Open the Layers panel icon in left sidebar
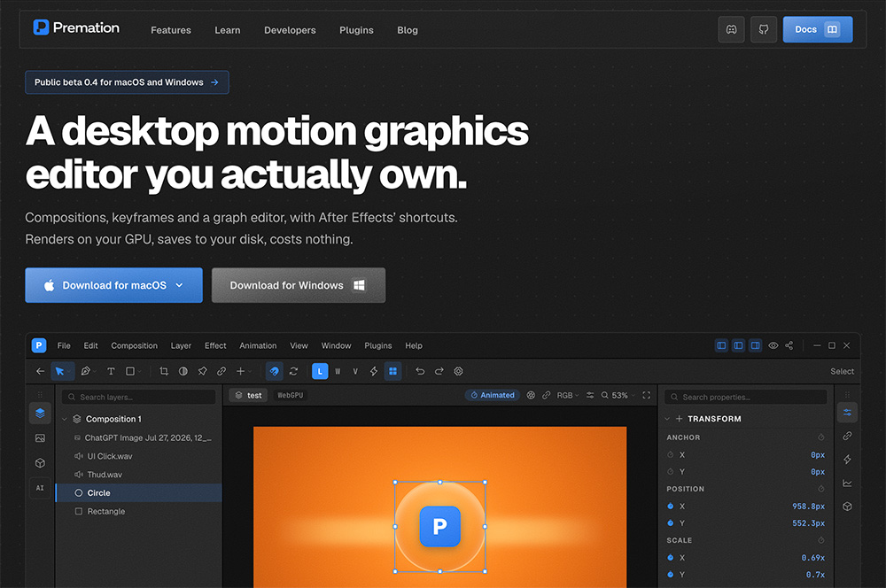Screen dimensions: 886x588 (40, 413)
